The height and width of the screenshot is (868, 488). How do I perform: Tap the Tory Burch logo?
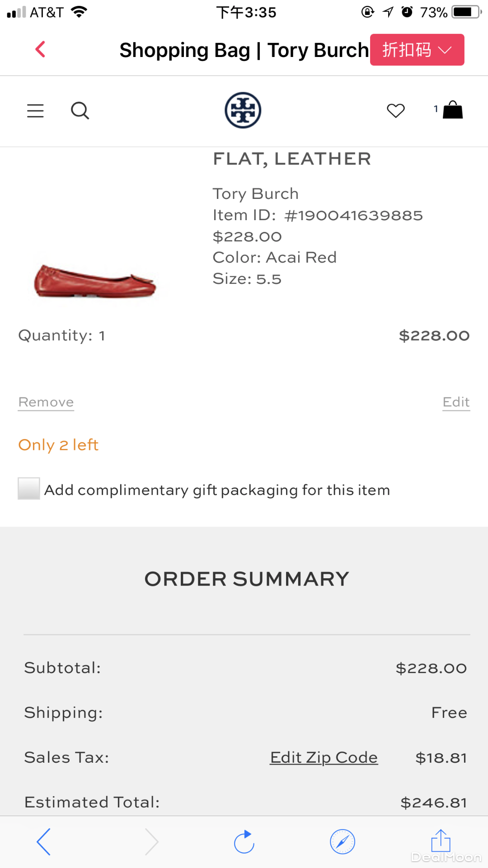(x=243, y=110)
